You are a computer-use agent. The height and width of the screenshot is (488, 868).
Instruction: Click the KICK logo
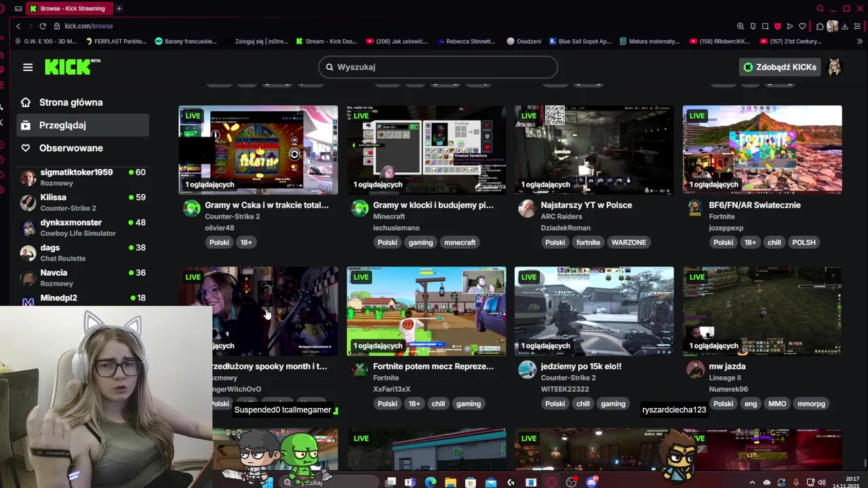pyautogui.click(x=73, y=66)
